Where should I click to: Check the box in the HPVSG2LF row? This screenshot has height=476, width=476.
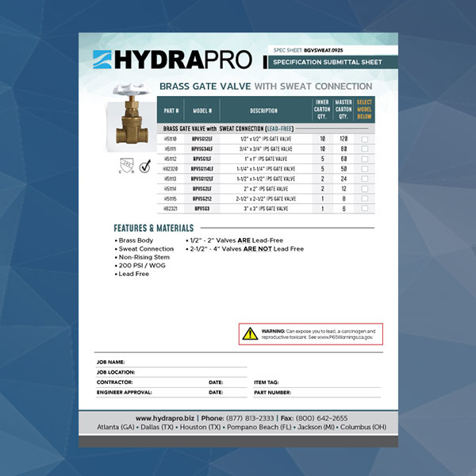coord(365,189)
